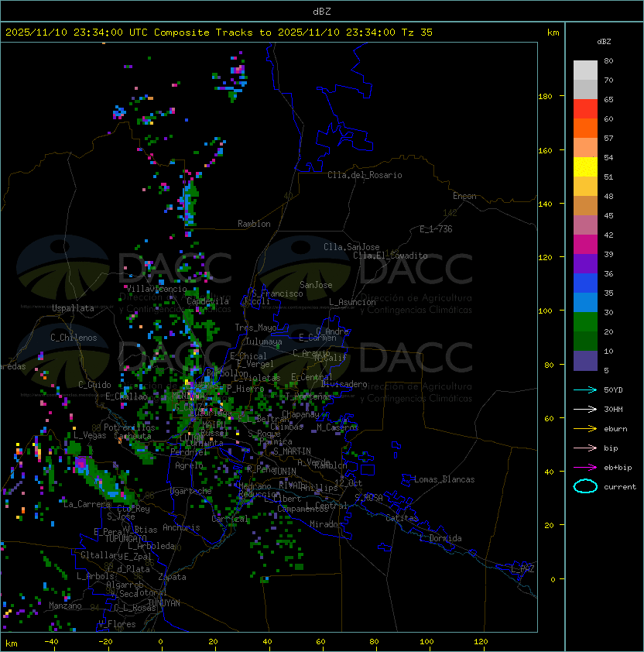Viewport: 644px width, 652px height.
Task: Click the 'Villavicencio' map label
Action: 156,289
